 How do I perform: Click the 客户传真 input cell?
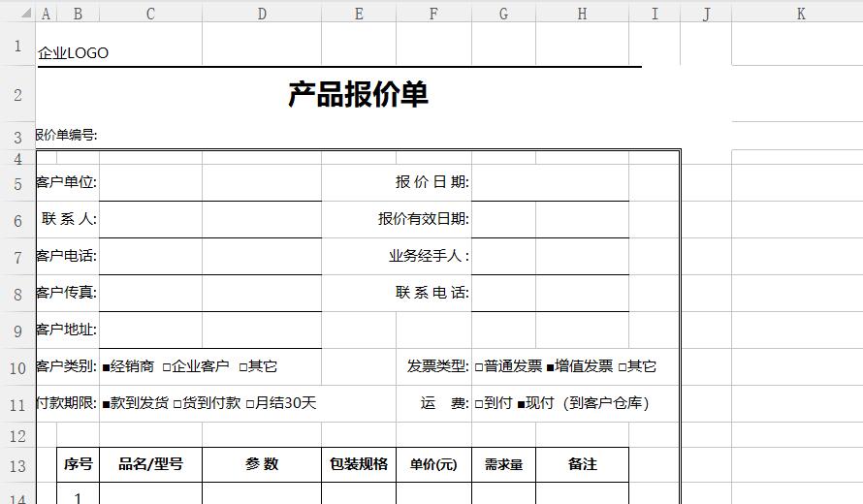tap(210, 294)
